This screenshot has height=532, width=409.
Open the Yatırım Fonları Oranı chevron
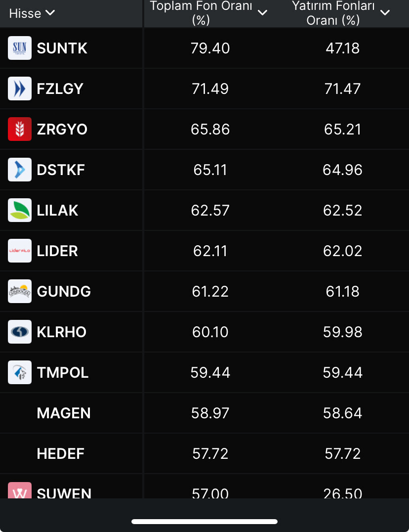pos(385,12)
